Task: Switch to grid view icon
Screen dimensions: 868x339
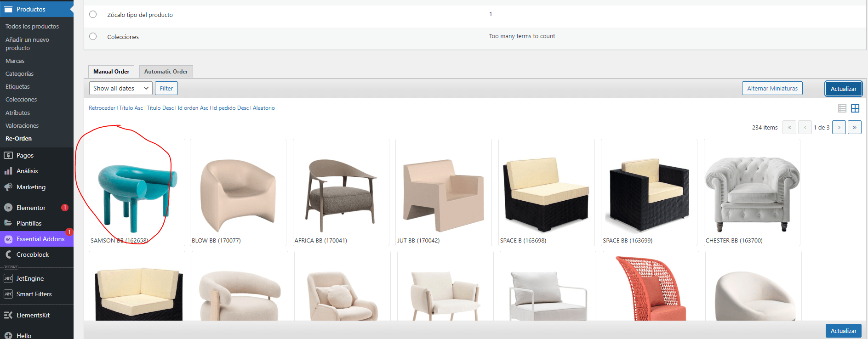Action: (855, 108)
